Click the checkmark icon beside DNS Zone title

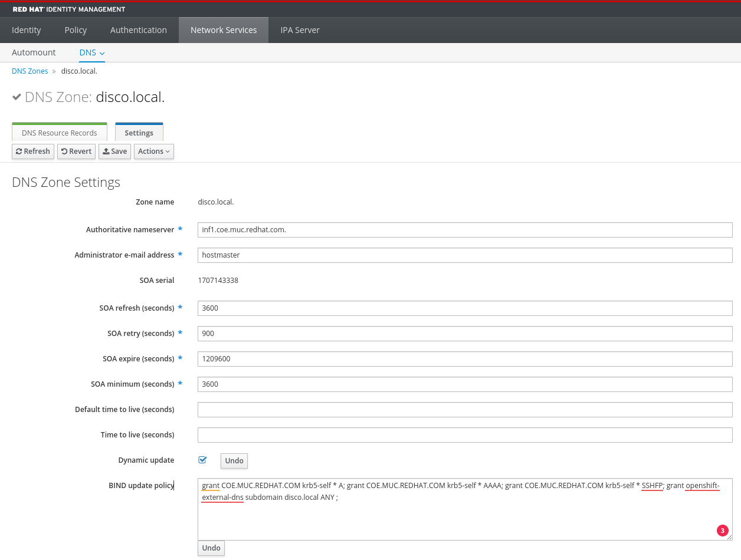coord(16,97)
